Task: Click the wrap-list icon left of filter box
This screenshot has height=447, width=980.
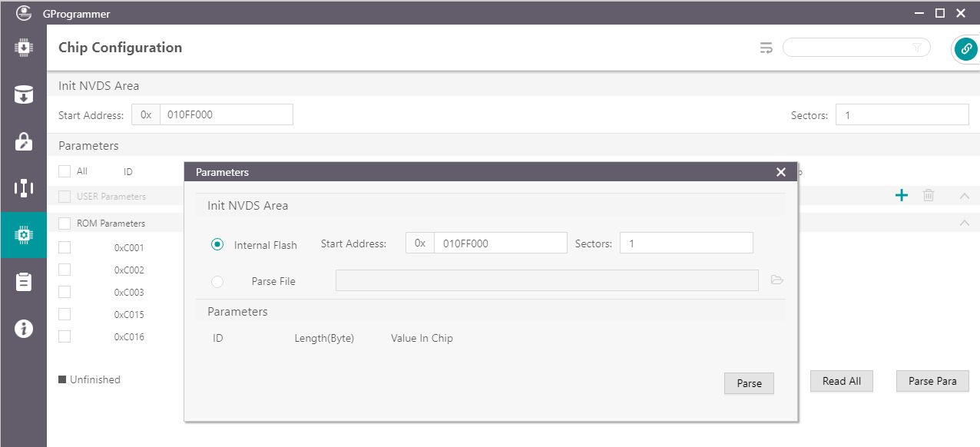Action: (x=766, y=48)
